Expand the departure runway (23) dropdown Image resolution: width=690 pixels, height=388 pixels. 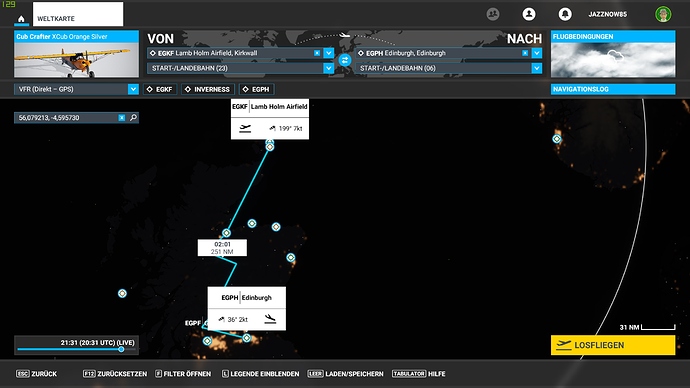point(328,68)
